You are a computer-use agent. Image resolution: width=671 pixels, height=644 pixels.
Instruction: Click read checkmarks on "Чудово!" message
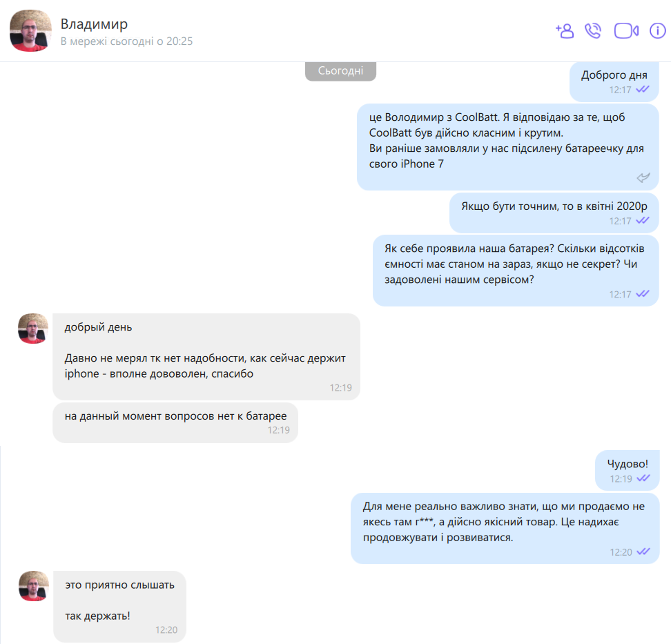(643, 478)
